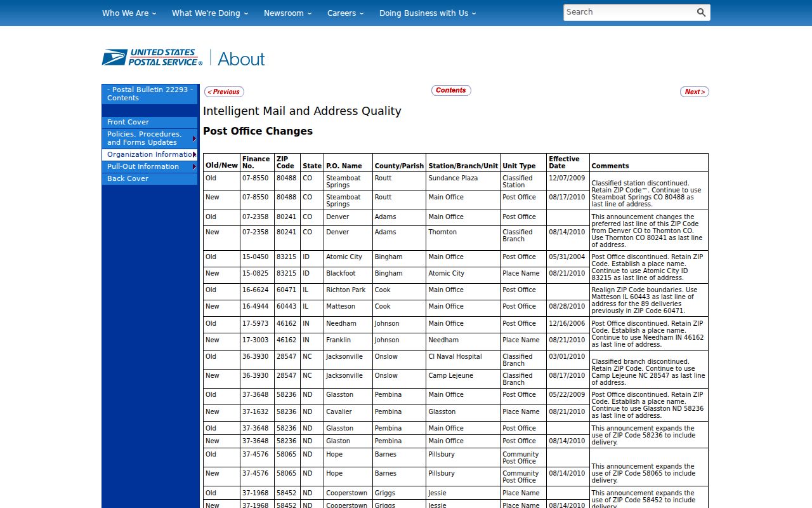
Task: Select the Cl Naval Hospital cell
Action: 463,359
